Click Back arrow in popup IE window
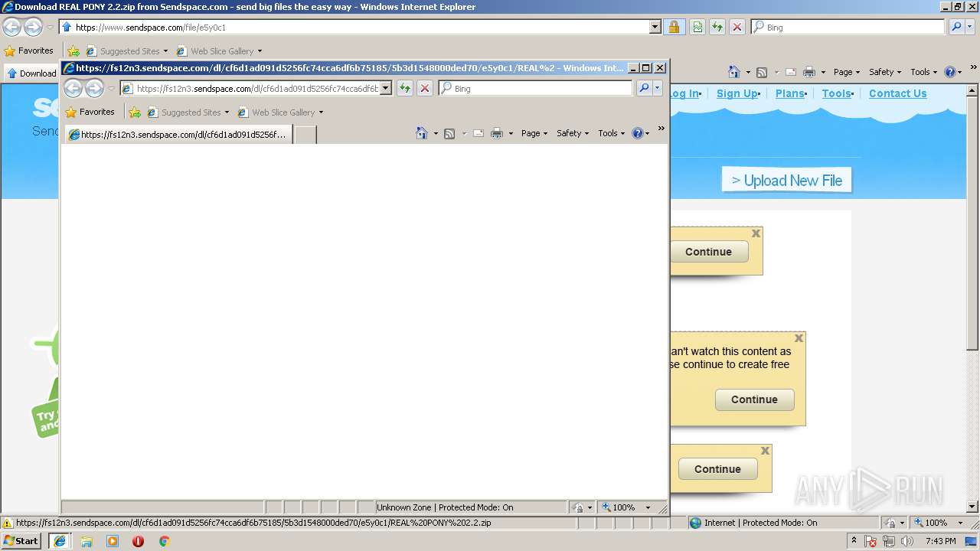This screenshot has width=980, height=551. 73,89
